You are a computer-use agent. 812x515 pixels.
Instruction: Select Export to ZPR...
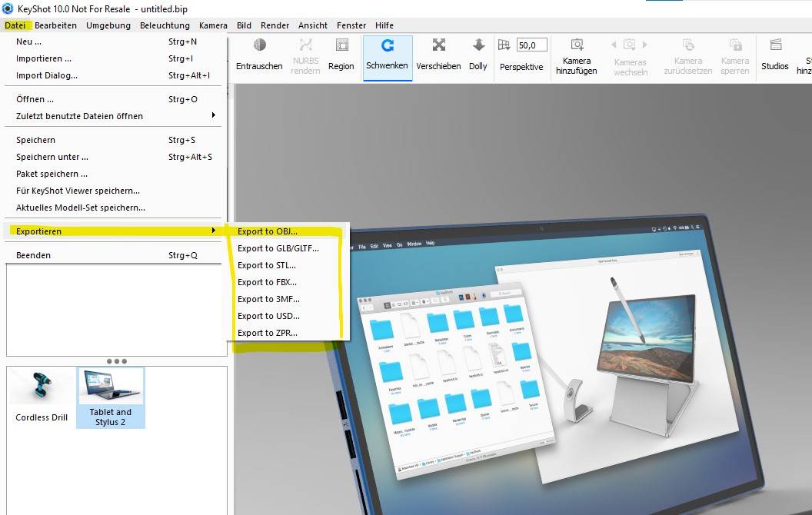click(288, 333)
